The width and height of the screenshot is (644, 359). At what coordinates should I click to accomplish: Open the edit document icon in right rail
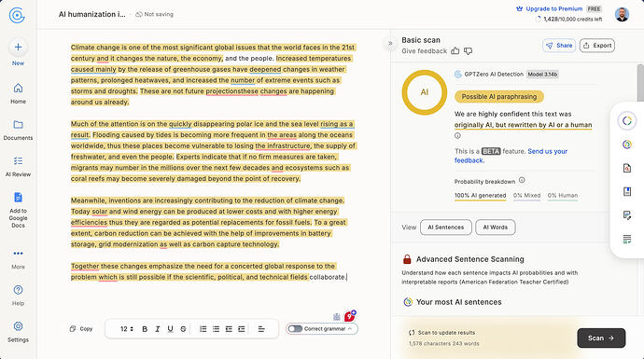(x=627, y=215)
